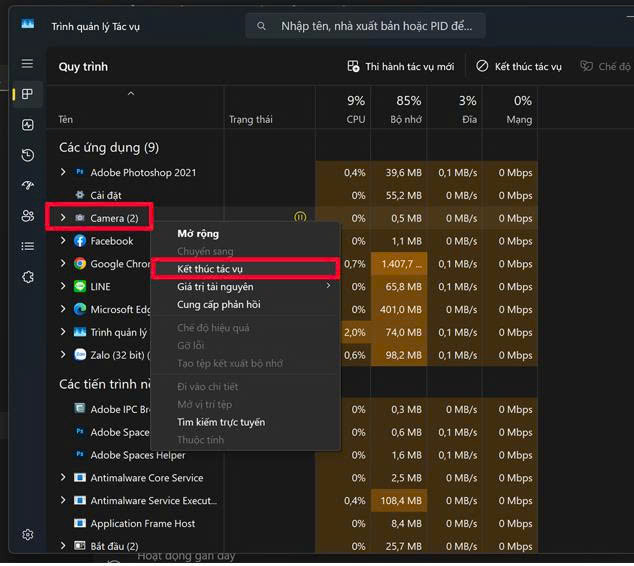634x566 pixels.
Task: Click the Google Chrome icon
Action: coord(80,264)
